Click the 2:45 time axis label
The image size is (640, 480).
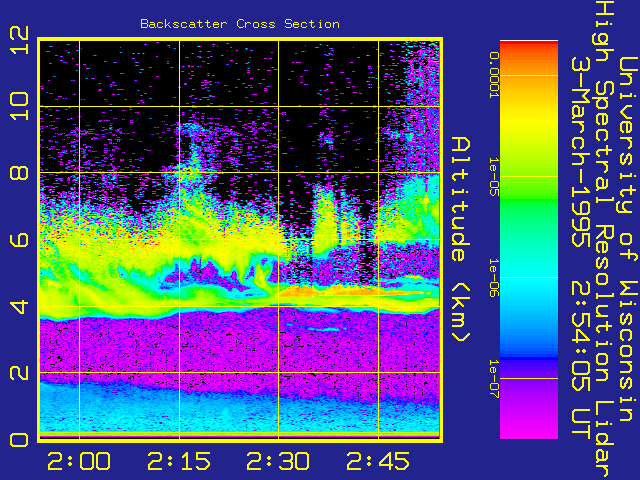point(378,461)
